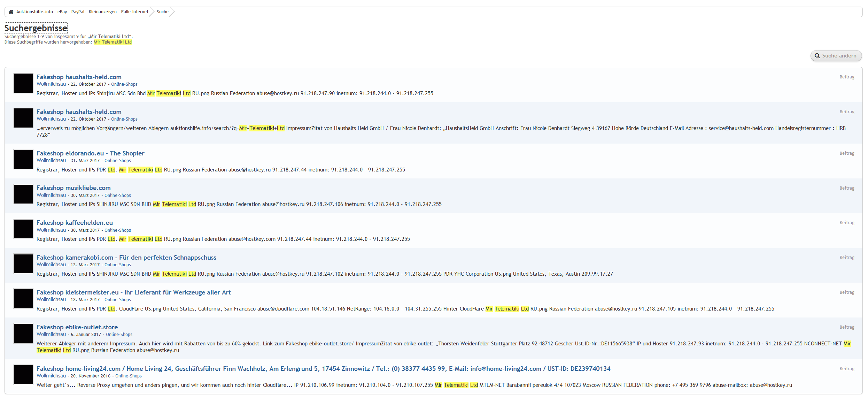Open author Wollmilchsau on the musikliebe.com result
Viewport: 868px width, 398px height.
(51, 195)
